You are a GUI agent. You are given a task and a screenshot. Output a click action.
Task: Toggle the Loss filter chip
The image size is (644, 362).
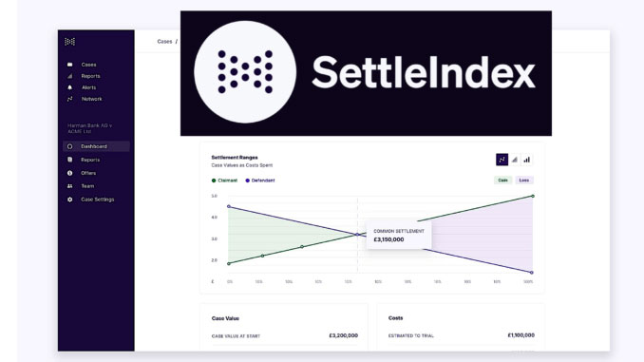click(524, 180)
